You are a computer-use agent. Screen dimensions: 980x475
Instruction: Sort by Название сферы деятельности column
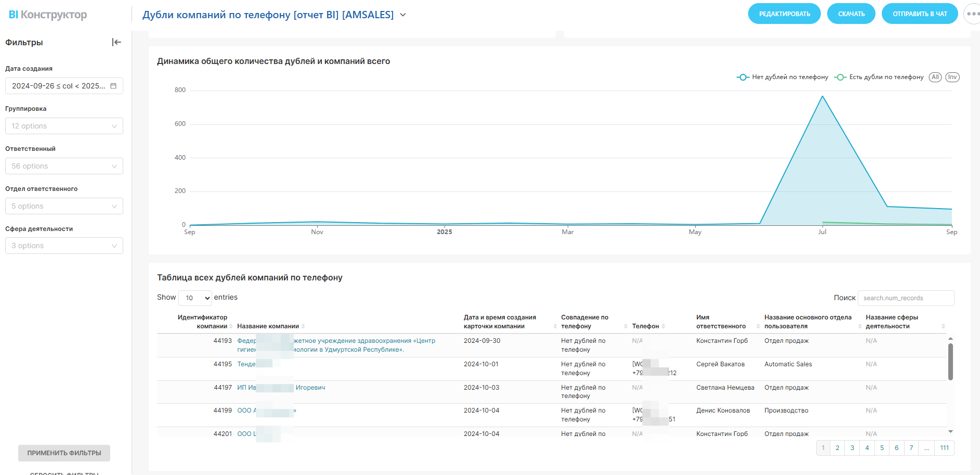point(892,322)
